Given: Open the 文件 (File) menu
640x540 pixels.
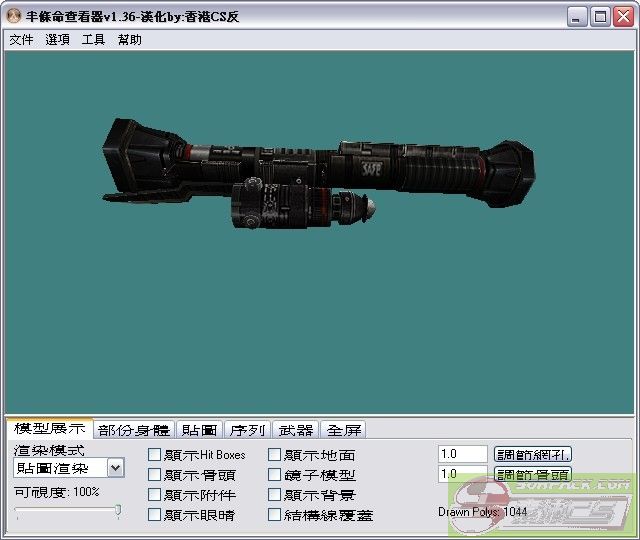Looking at the screenshot, I should 21,40.
